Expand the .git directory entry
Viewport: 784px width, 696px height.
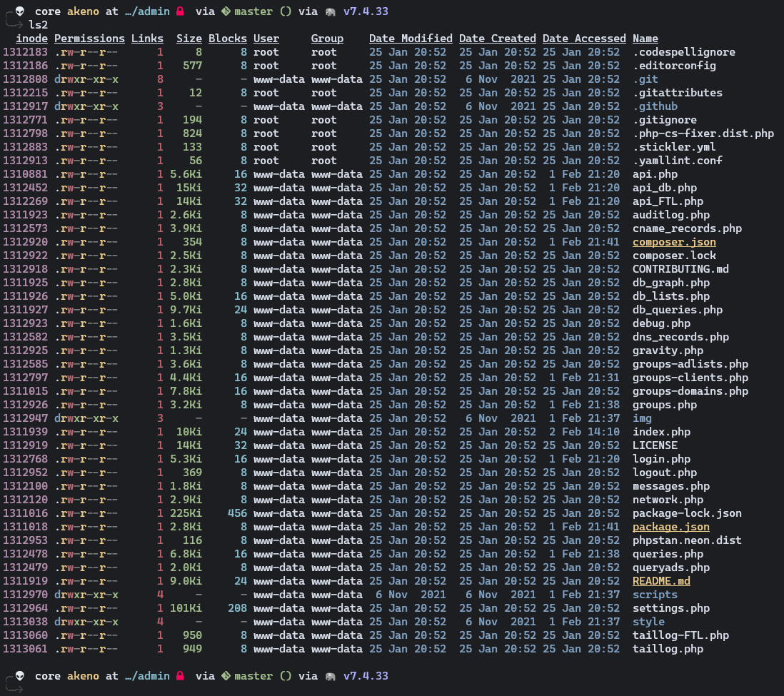(x=643, y=79)
